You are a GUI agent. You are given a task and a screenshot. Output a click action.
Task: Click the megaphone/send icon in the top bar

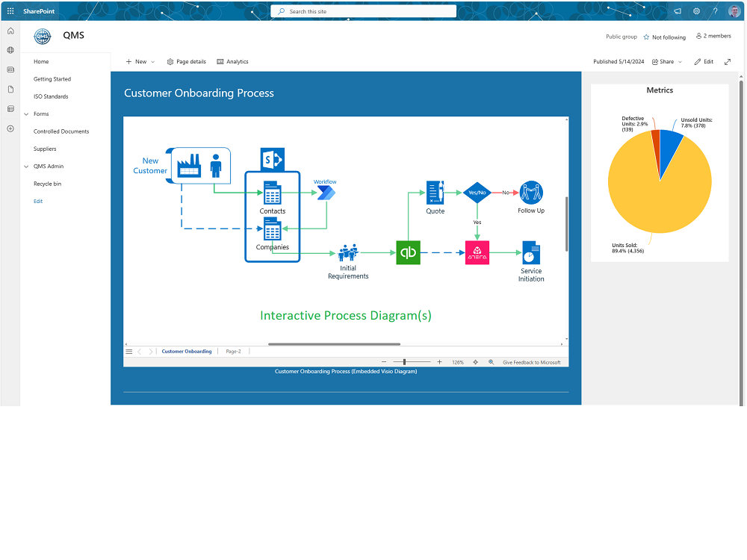(678, 10)
